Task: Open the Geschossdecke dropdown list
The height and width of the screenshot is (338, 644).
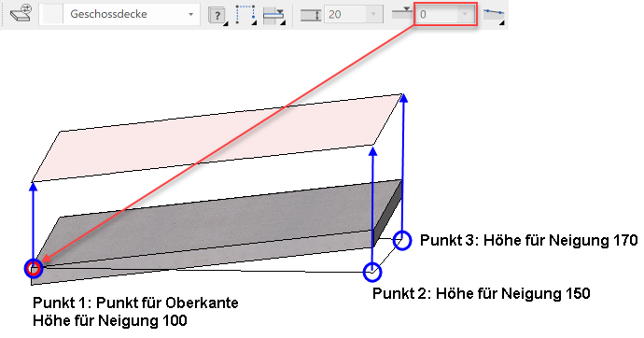Action: pos(190,14)
